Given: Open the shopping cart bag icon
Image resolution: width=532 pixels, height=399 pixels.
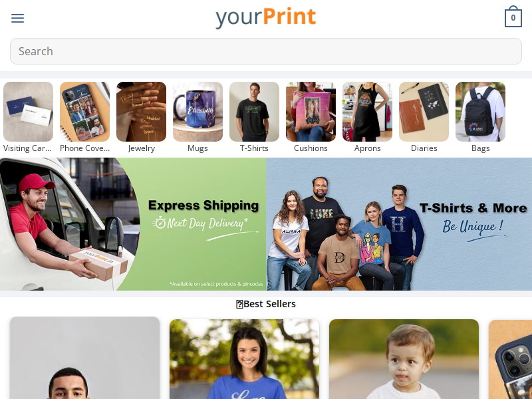Looking at the screenshot, I should [x=513, y=17].
